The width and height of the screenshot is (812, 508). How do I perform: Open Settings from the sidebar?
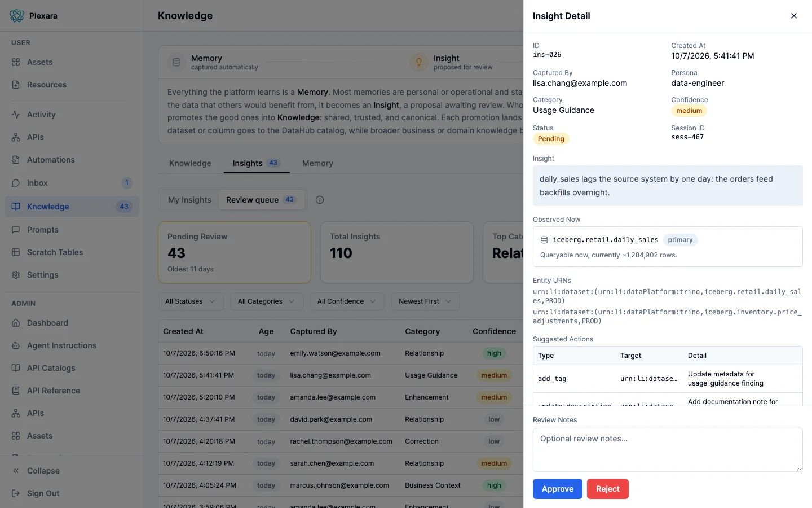pyautogui.click(x=72, y=275)
